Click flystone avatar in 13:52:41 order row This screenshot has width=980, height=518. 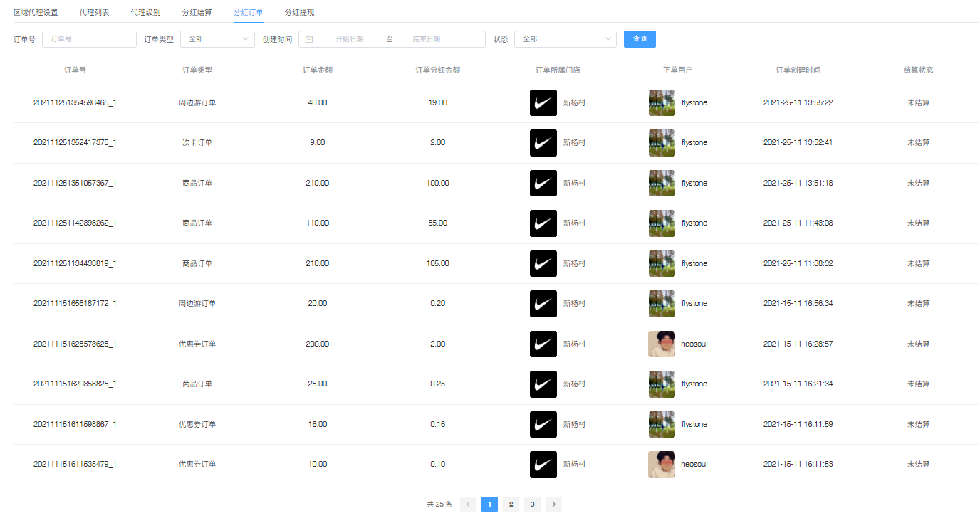[x=662, y=143]
